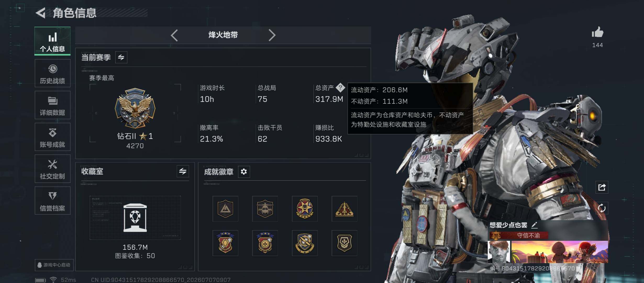Edit nickname 想爱少点也罢 pencil icon
Image resolution: width=644 pixels, height=283 pixels.
click(534, 225)
